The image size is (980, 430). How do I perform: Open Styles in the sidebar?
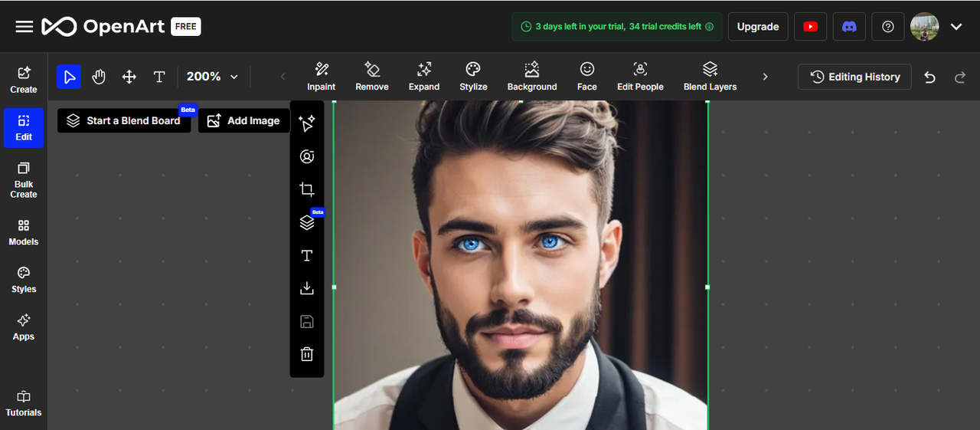click(24, 280)
